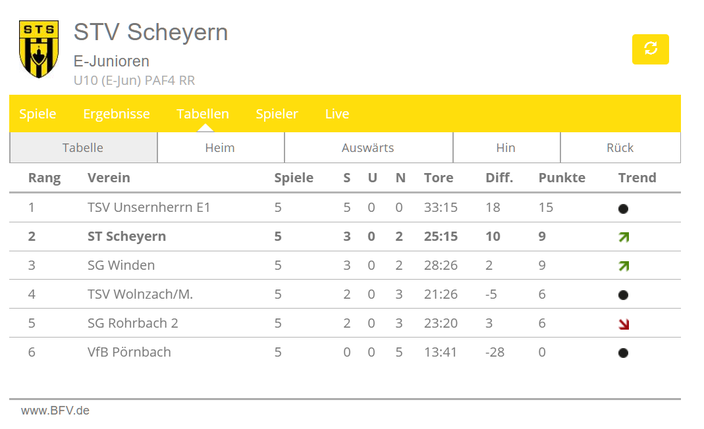Image resolution: width=704 pixels, height=429 pixels.
Task: Open the Spieler tab
Action: (277, 114)
